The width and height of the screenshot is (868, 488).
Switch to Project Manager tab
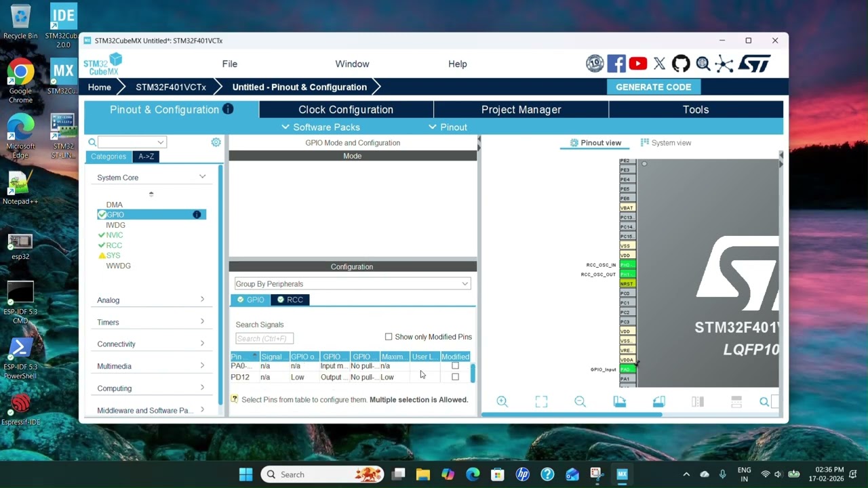click(521, 110)
